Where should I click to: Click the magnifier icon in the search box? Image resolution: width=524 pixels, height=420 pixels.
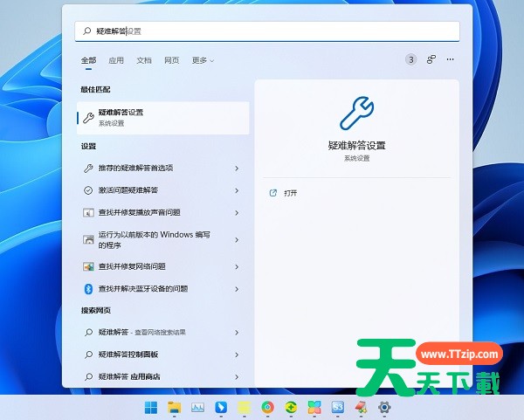click(86, 31)
